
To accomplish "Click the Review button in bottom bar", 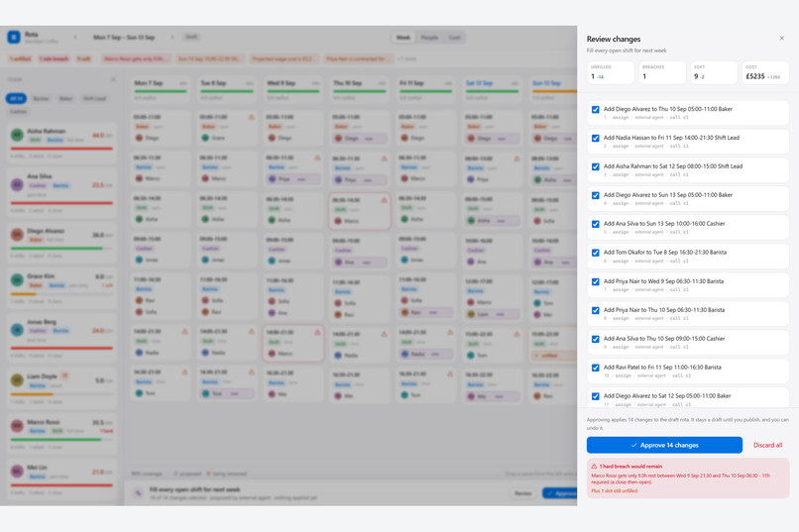I will point(523,493).
